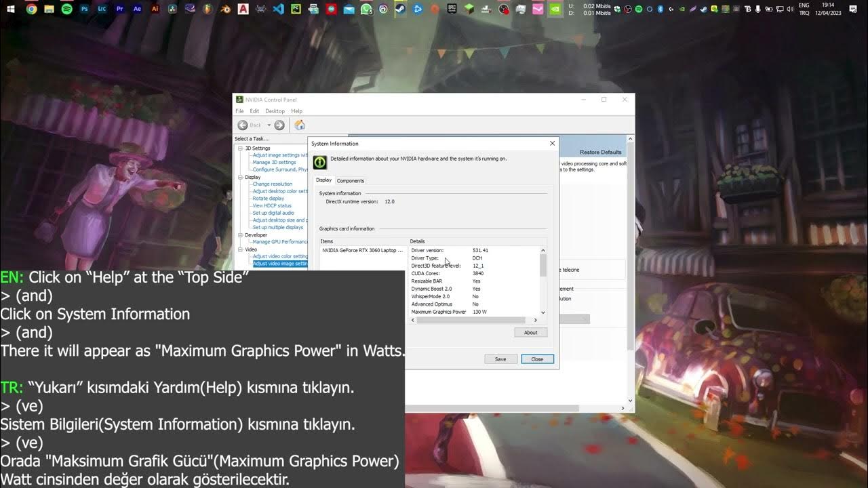Select Rotate display in the tree
This screenshot has width=868, height=488.
tap(269, 199)
